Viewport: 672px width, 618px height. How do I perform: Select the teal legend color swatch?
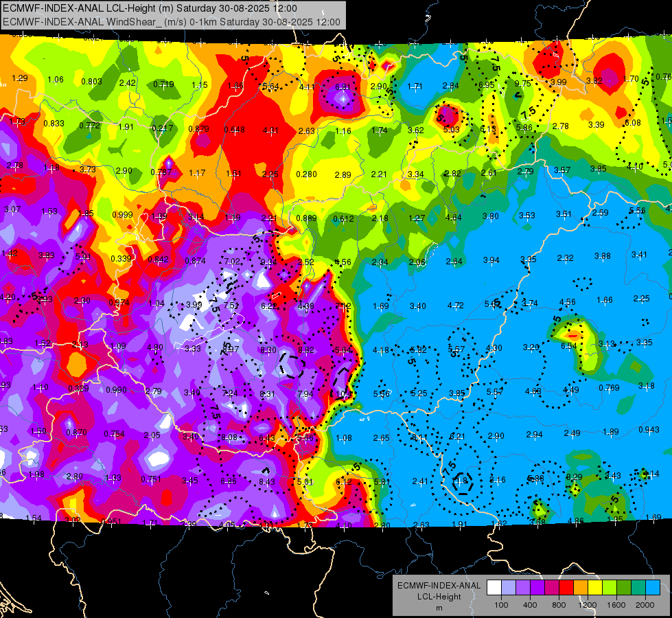pos(638,588)
